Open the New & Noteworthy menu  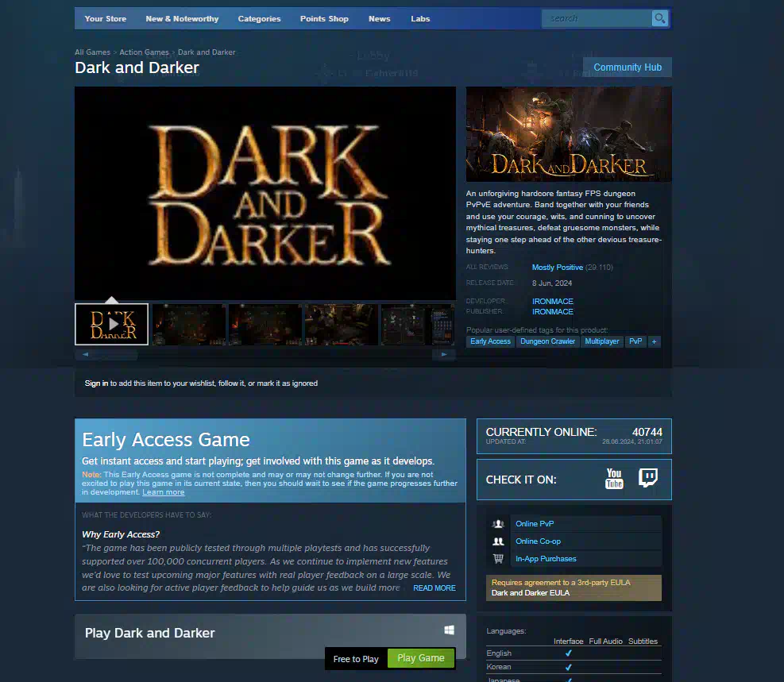coord(182,18)
